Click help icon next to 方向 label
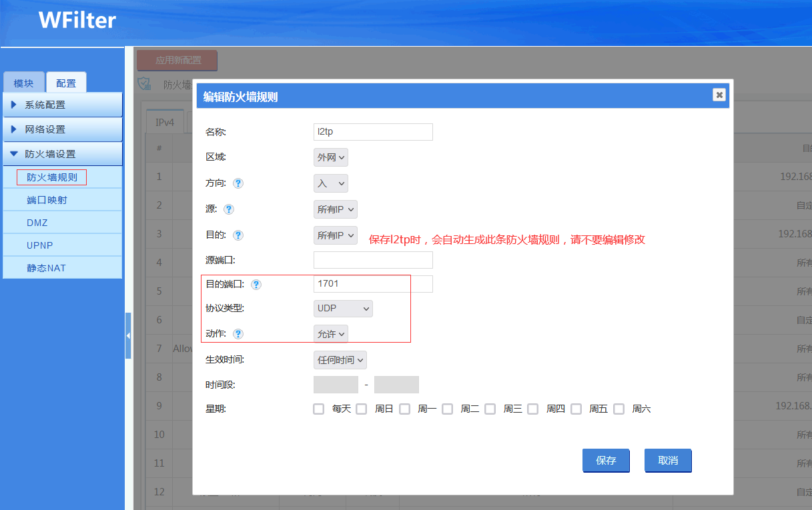The height and width of the screenshot is (510, 812). click(x=238, y=183)
